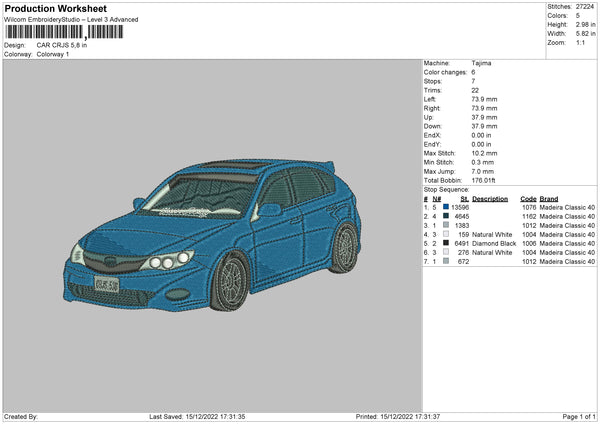Select the Machine value 'Tajima'

481,63
